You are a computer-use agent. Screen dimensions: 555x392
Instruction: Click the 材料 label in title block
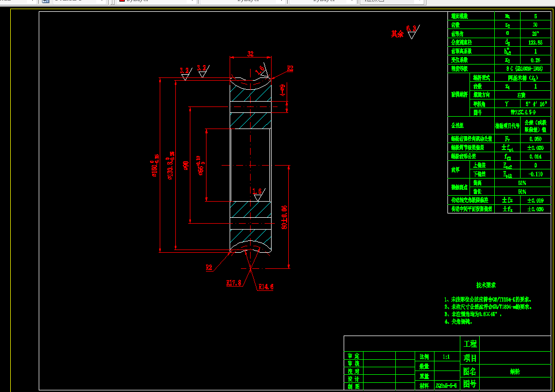(424, 386)
